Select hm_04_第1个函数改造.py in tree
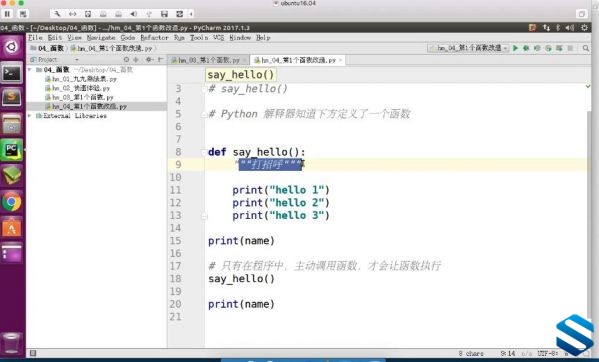Viewport: 599px width, 362px height. pyautogui.click(x=86, y=107)
